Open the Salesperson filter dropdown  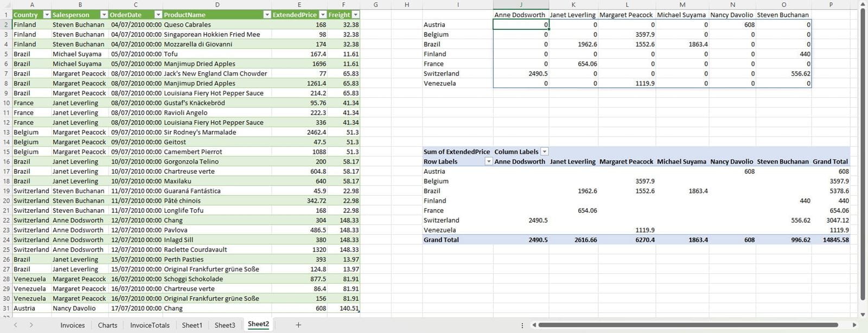(103, 15)
